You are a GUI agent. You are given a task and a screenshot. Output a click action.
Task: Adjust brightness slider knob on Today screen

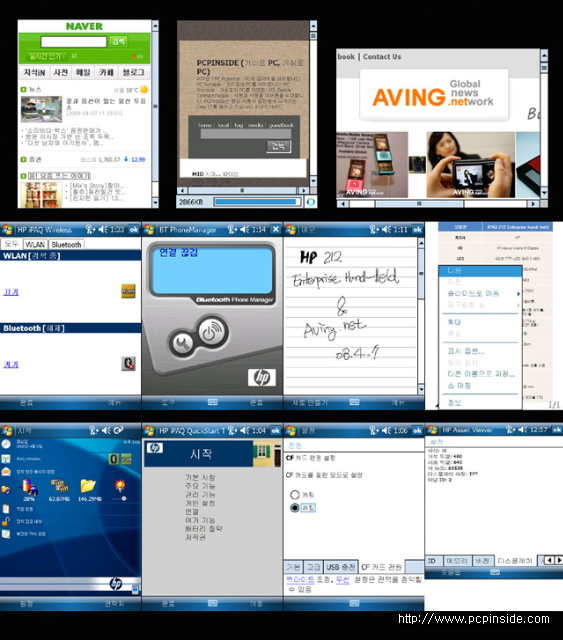click(124, 498)
